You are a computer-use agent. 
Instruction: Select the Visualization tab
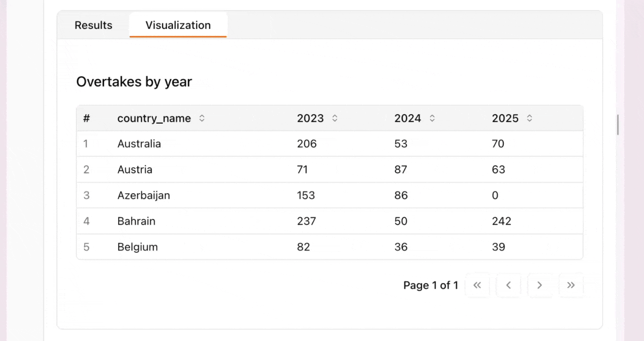178,25
